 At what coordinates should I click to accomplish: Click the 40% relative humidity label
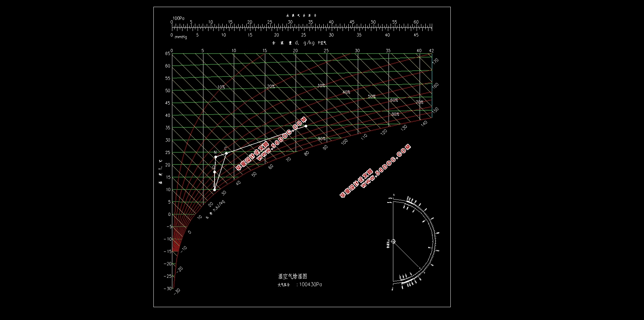[346, 92]
